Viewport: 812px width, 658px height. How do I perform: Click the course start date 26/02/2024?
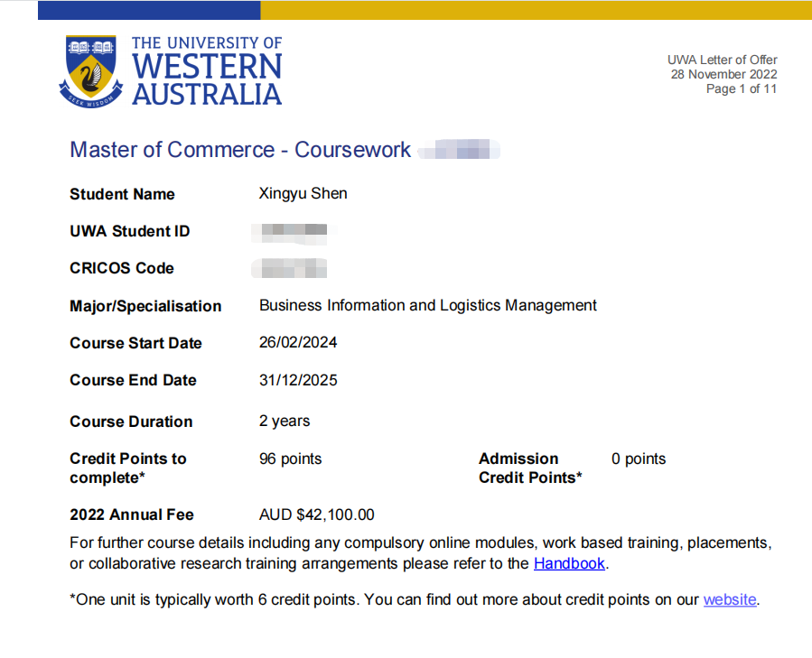tap(298, 343)
